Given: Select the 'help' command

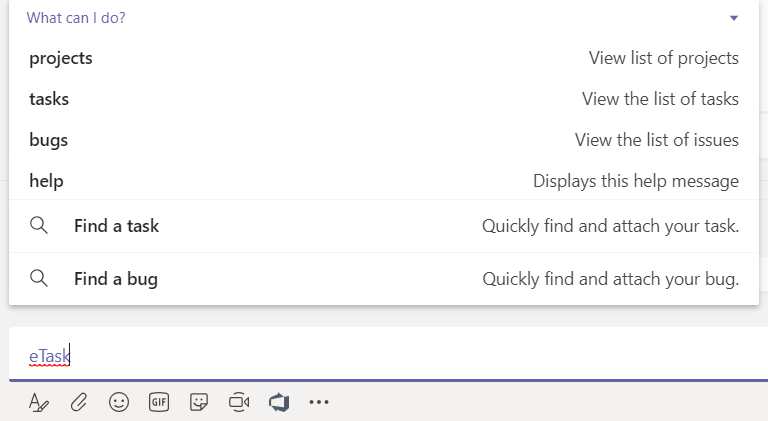Looking at the screenshot, I should point(46,181).
